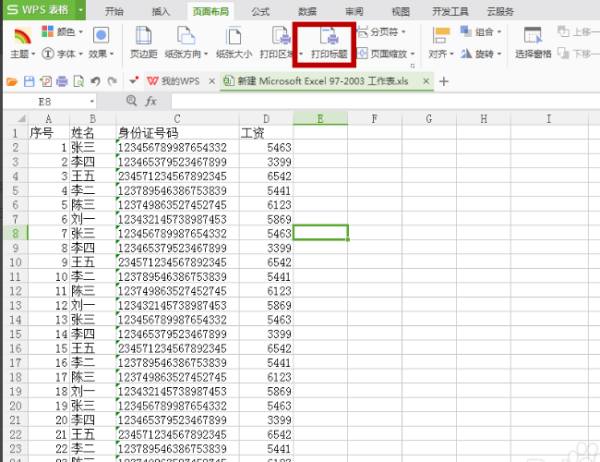This screenshot has height=462, width=600.
Task: Click the Open folder icon
Action: coord(12,81)
